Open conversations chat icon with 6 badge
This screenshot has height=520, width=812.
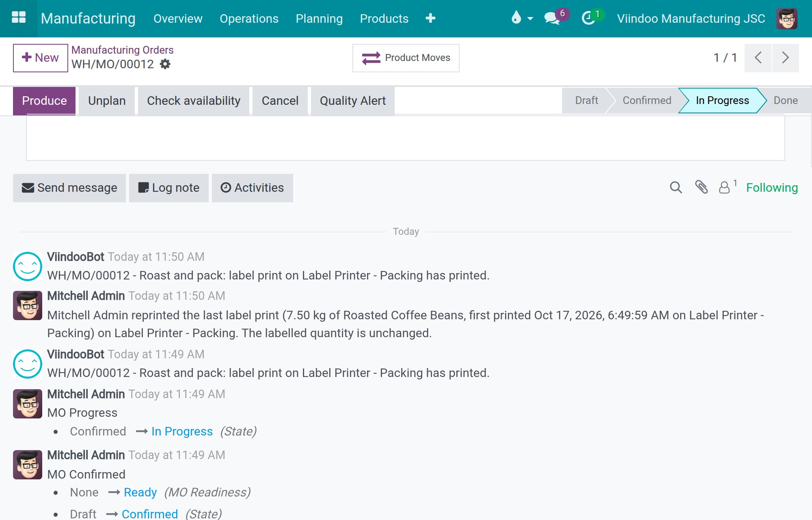coord(553,18)
